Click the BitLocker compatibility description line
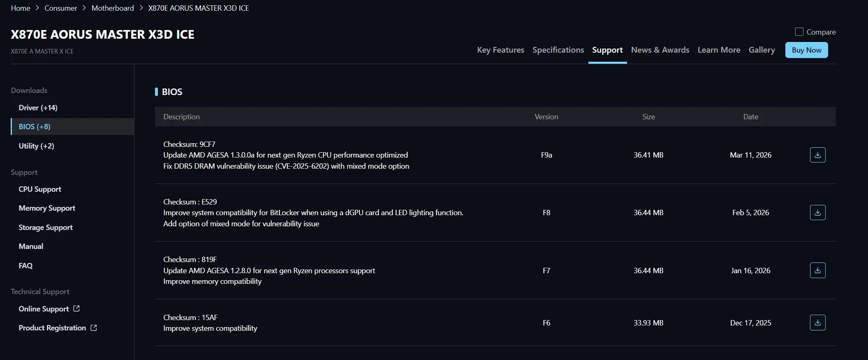 313,213
